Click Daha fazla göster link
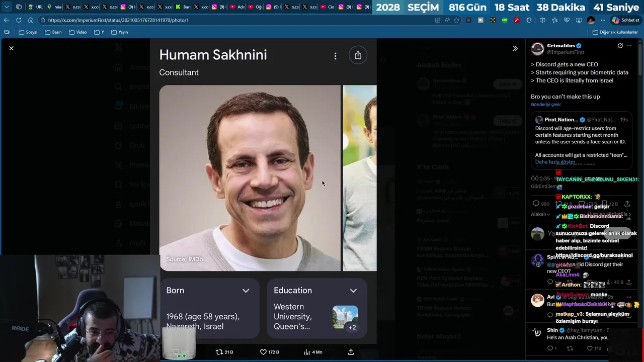The width and height of the screenshot is (644, 362). (555, 162)
